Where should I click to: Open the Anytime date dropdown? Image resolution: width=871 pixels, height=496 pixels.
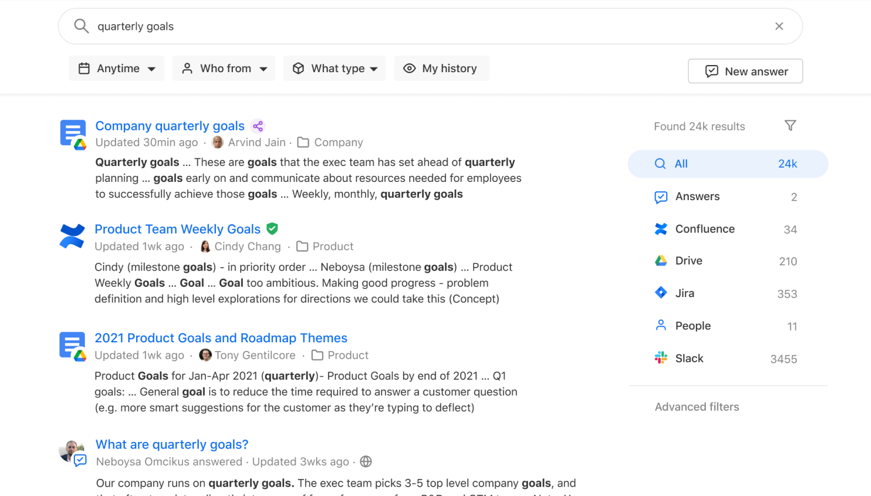pyautogui.click(x=117, y=69)
